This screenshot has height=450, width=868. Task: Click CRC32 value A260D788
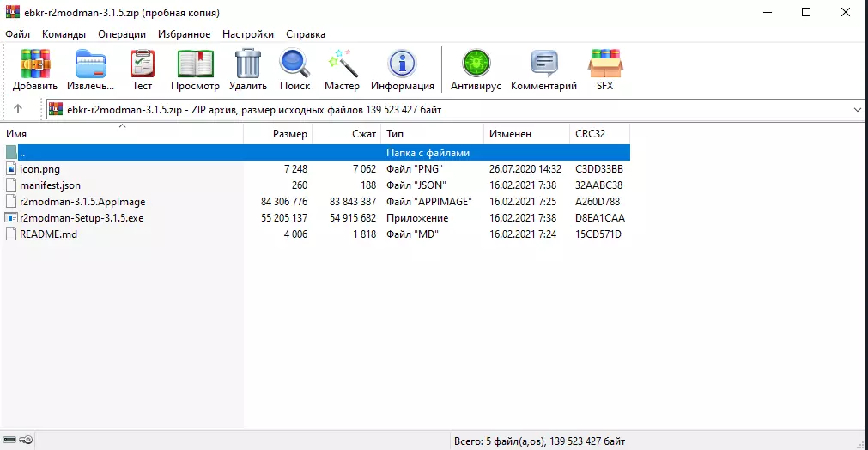(x=598, y=202)
